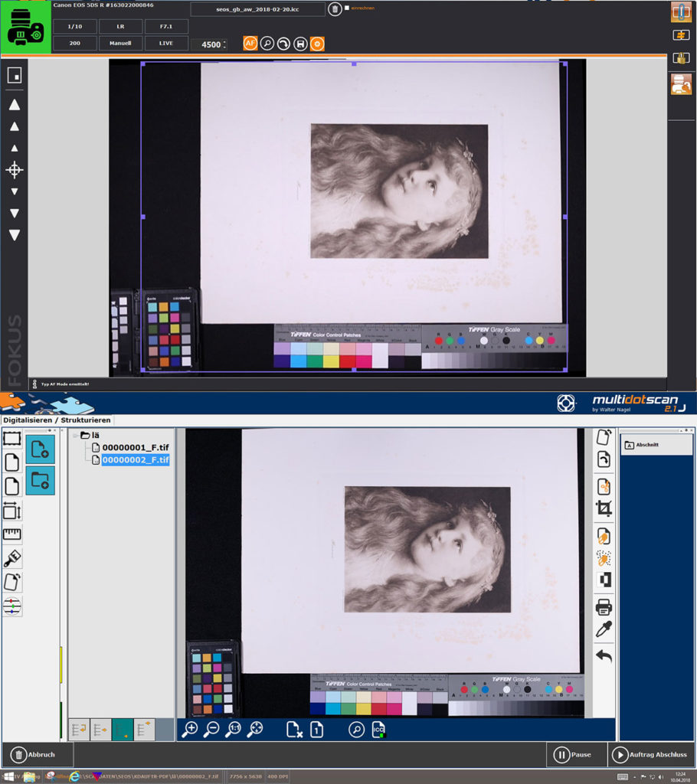Image resolution: width=697 pixels, height=784 pixels.
Task: Open the ruler measurement tool
Action: 12,534
